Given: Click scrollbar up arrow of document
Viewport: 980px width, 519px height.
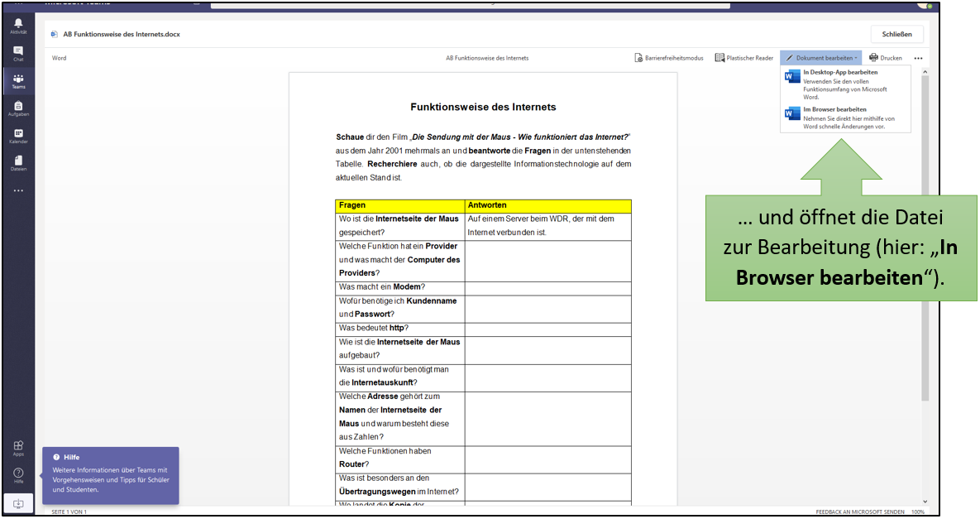Looking at the screenshot, I should coord(925,73).
